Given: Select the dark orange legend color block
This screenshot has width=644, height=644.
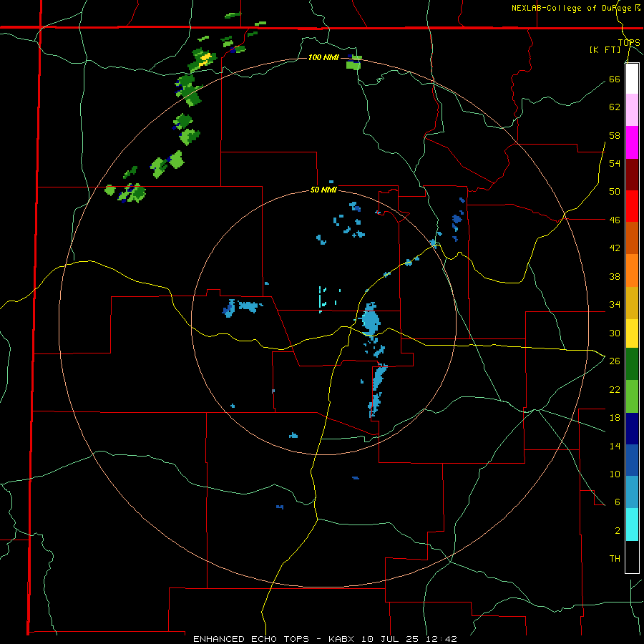Looking at the screenshot, I should (x=632, y=238).
